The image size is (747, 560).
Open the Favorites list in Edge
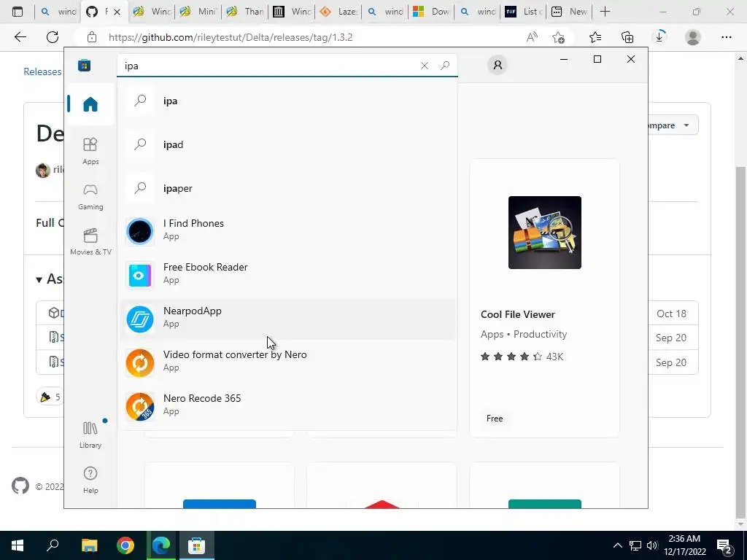595,37
